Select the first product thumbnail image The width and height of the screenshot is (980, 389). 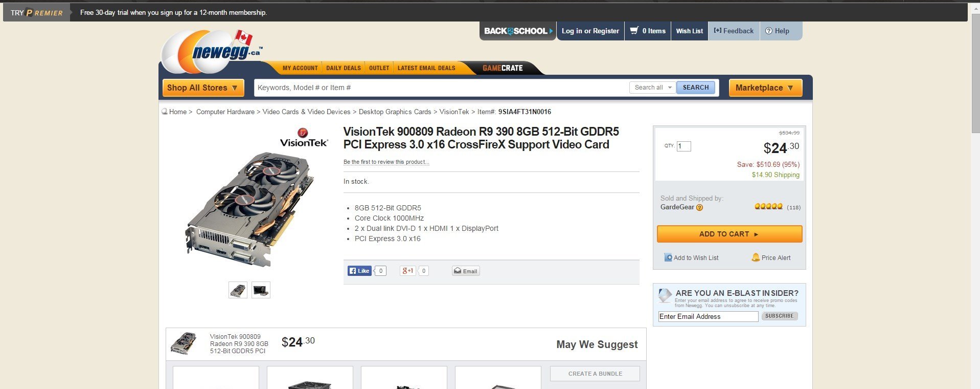point(238,290)
